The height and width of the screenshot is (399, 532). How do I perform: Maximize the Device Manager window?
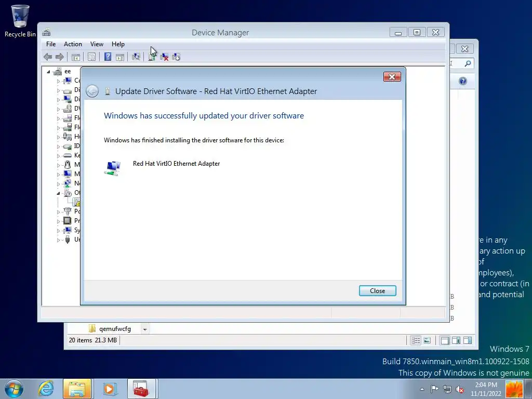pyautogui.click(x=417, y=33)
